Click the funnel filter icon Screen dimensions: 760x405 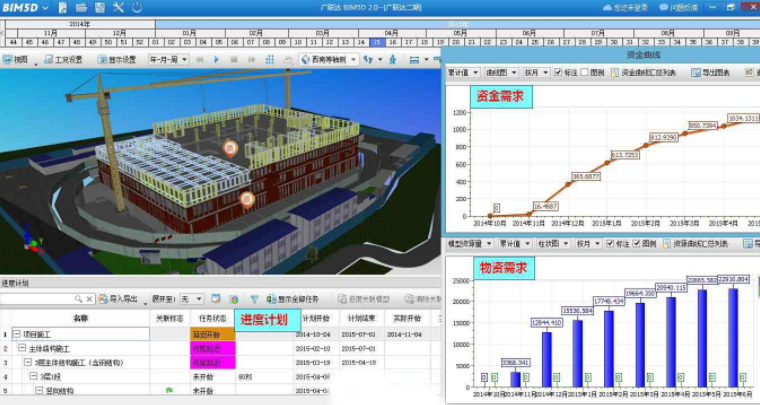254,299
